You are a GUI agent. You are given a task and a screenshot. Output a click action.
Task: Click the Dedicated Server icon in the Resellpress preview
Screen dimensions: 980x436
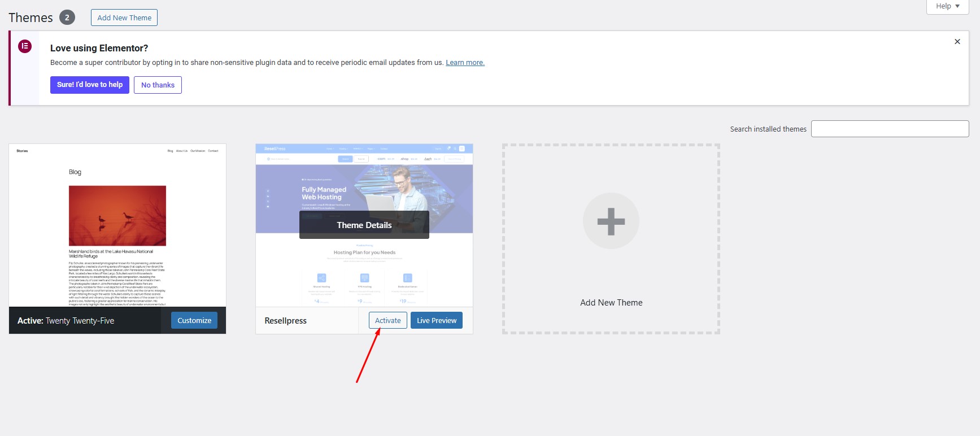pyautogui.click(x=407, y=278)
